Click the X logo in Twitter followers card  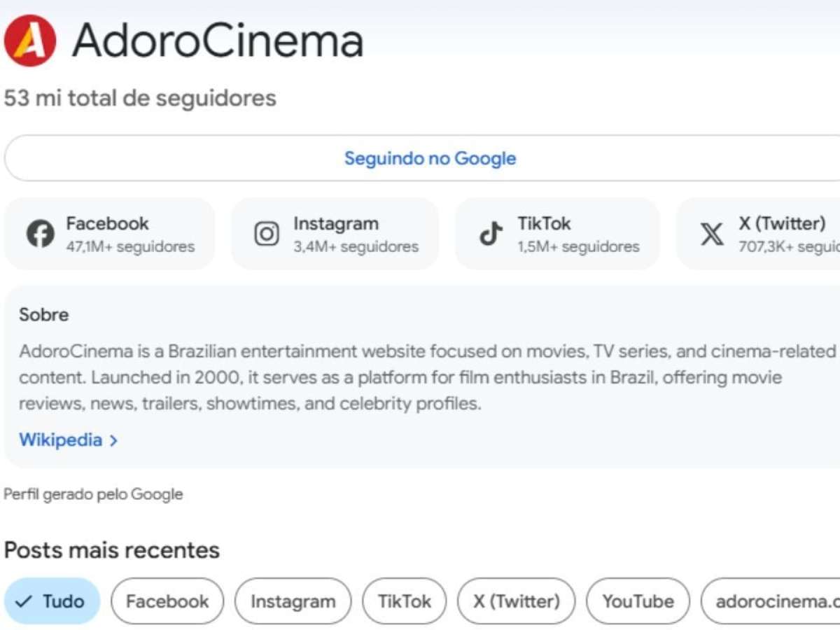pyautogui.click(x=712, y=234)
